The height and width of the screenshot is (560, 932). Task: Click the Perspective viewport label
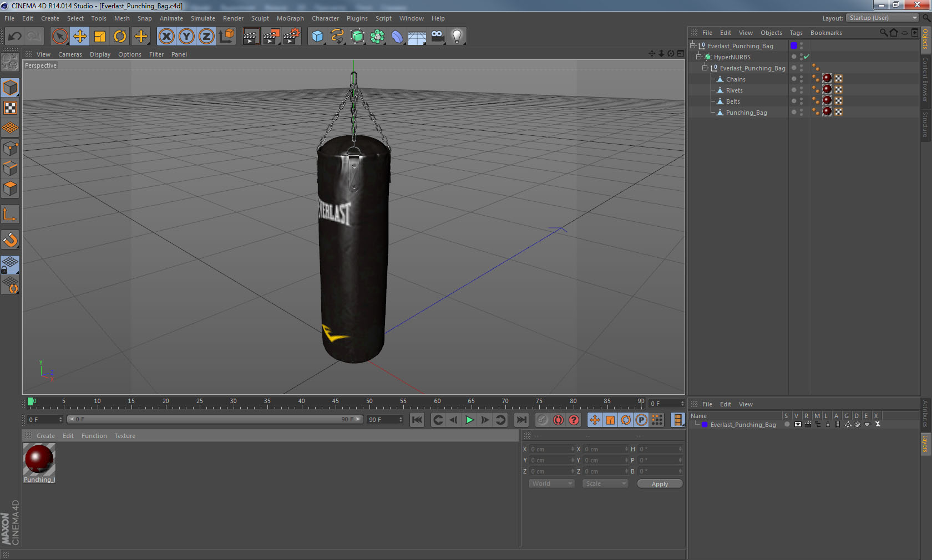click(x=40, y=65)
